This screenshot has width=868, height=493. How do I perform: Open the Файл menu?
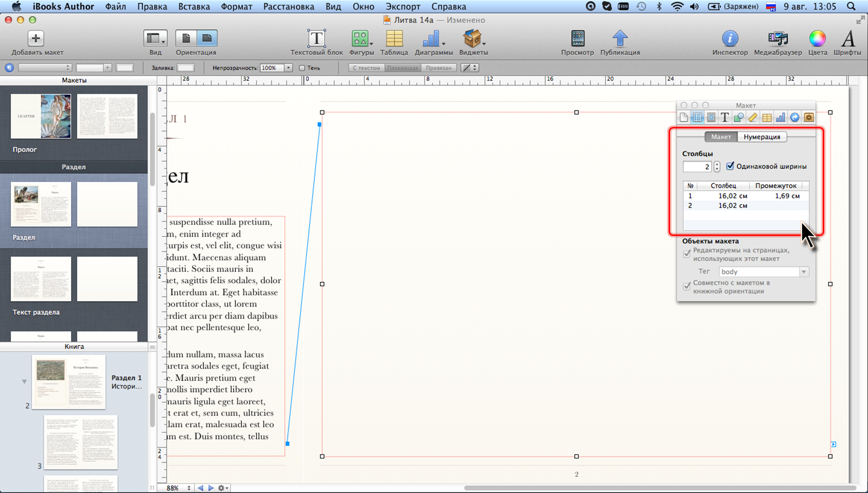point(116,7)
